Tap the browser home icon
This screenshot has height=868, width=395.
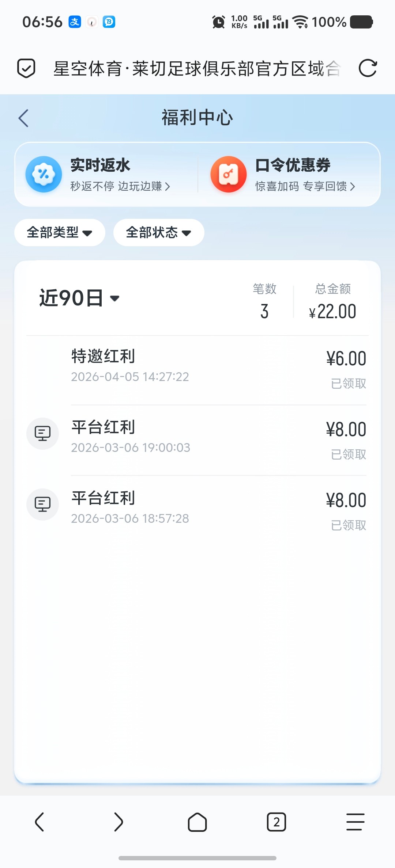(197, 822)
